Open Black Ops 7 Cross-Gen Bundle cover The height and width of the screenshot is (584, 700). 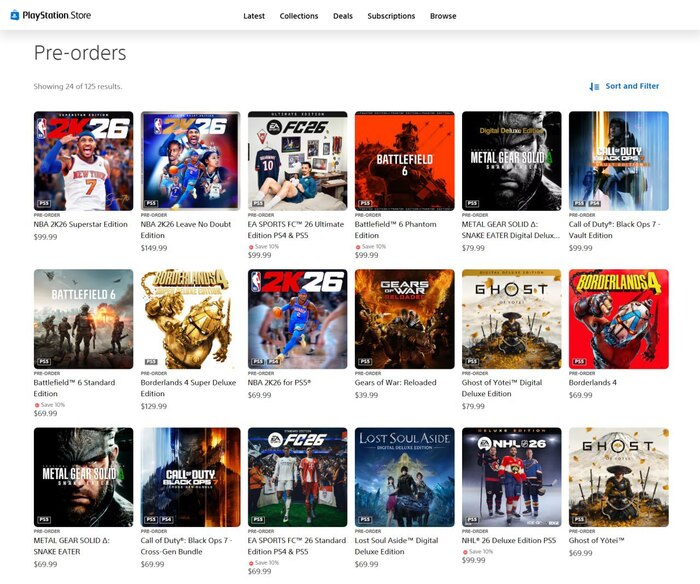coord(191,477)
